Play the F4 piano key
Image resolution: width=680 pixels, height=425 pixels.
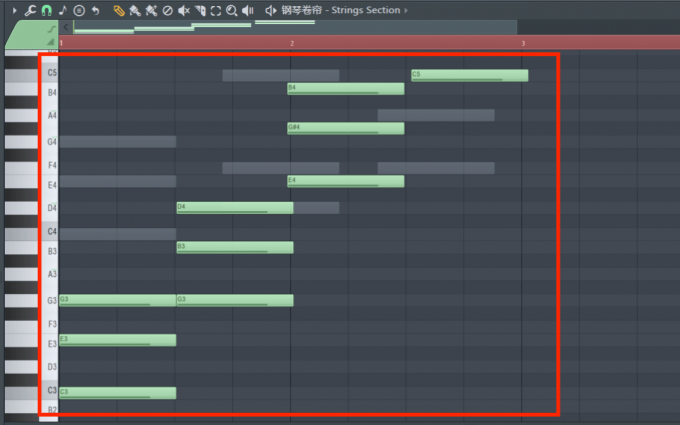click(x=31, y=167)
